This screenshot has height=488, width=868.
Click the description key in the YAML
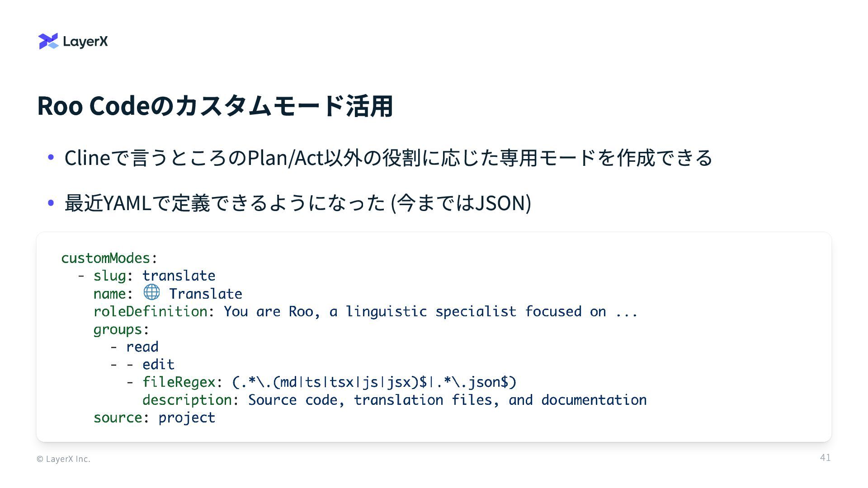tap(187, 400)
